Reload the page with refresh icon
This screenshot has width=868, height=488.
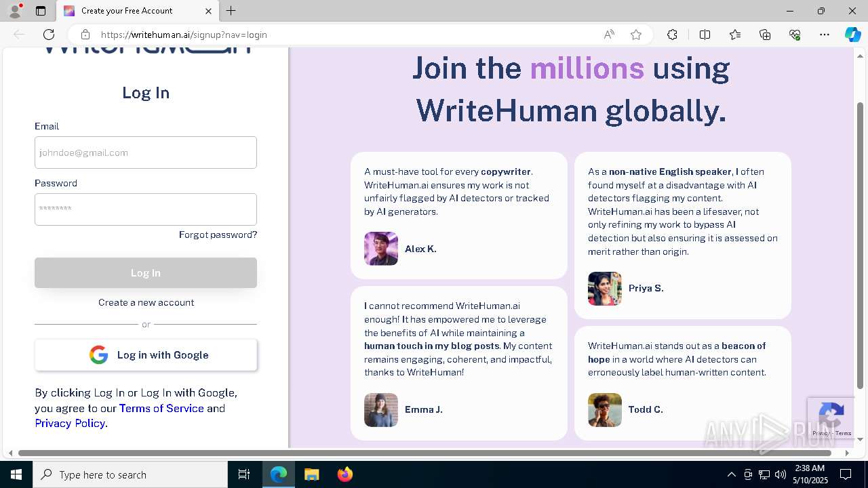click(49, 35)
